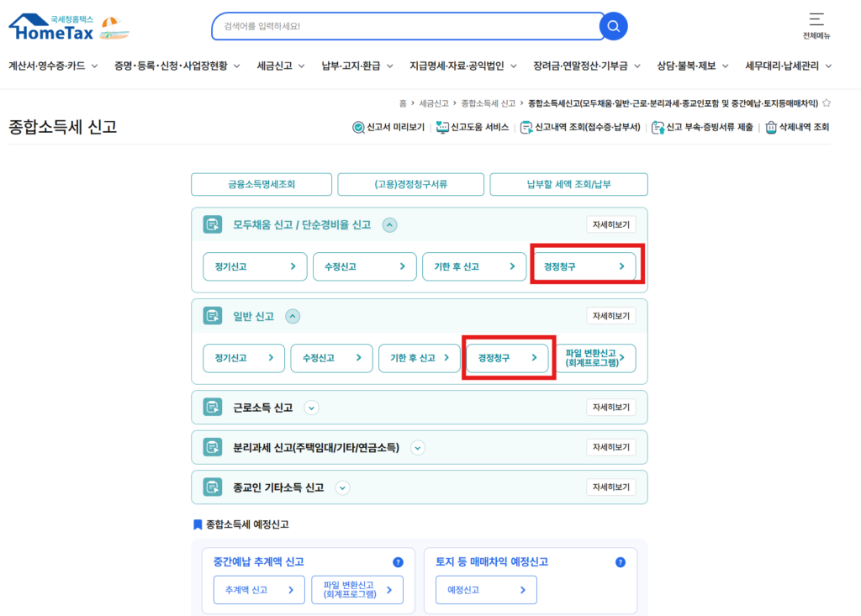This screenshot has height=616, width=861.
Task: Click 자세히보기 for 분리과세 신고
Action: click(611, 447)
